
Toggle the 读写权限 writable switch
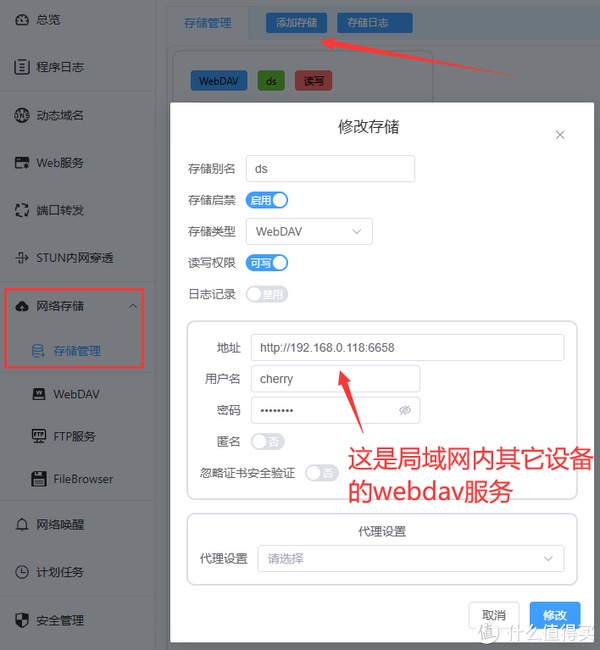[267, 263]
